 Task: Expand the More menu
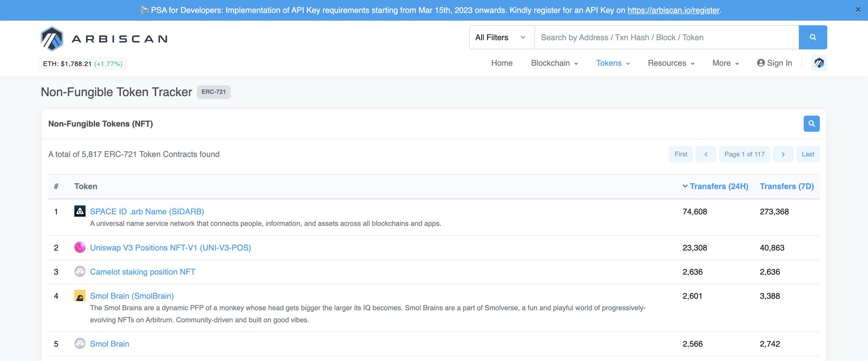726,63
